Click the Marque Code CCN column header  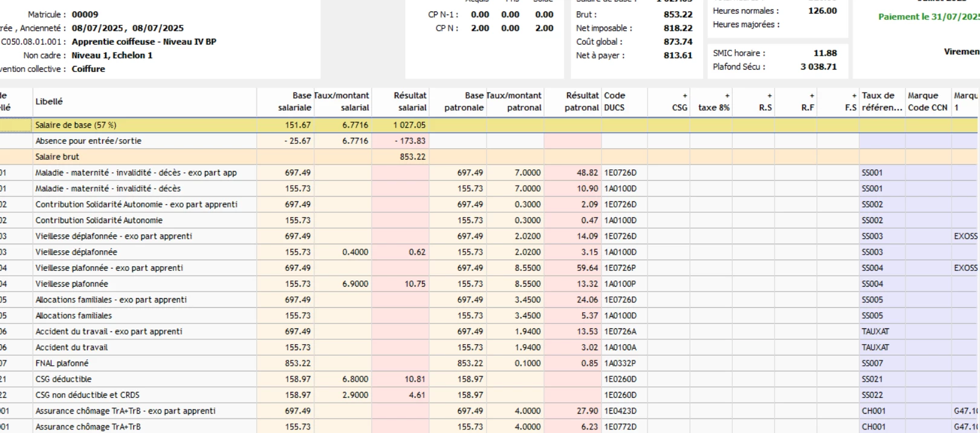pos(927,102)
